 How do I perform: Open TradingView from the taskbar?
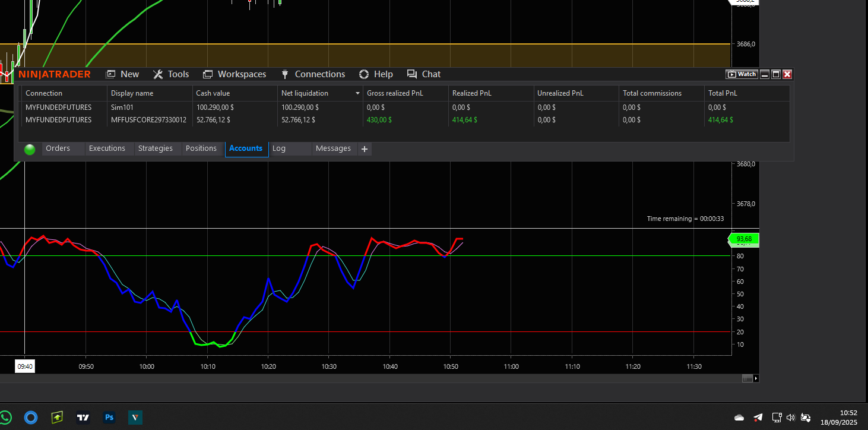coord(83,418)
